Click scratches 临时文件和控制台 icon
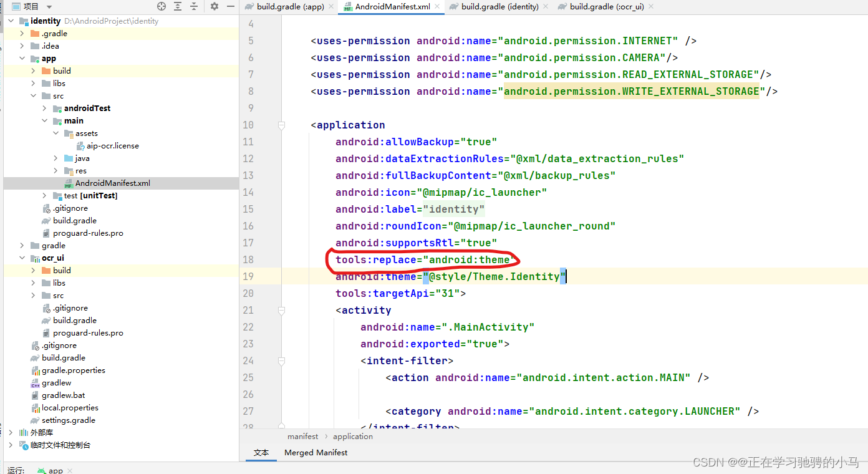Viewport: 868px width, 474px height. (x=24, y=445)
